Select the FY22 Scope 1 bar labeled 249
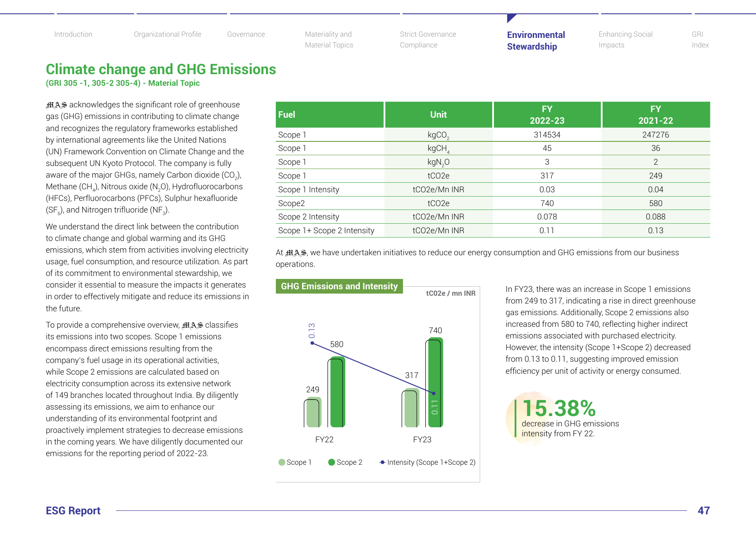Screen dimensions: 756x535 [313, 412]
